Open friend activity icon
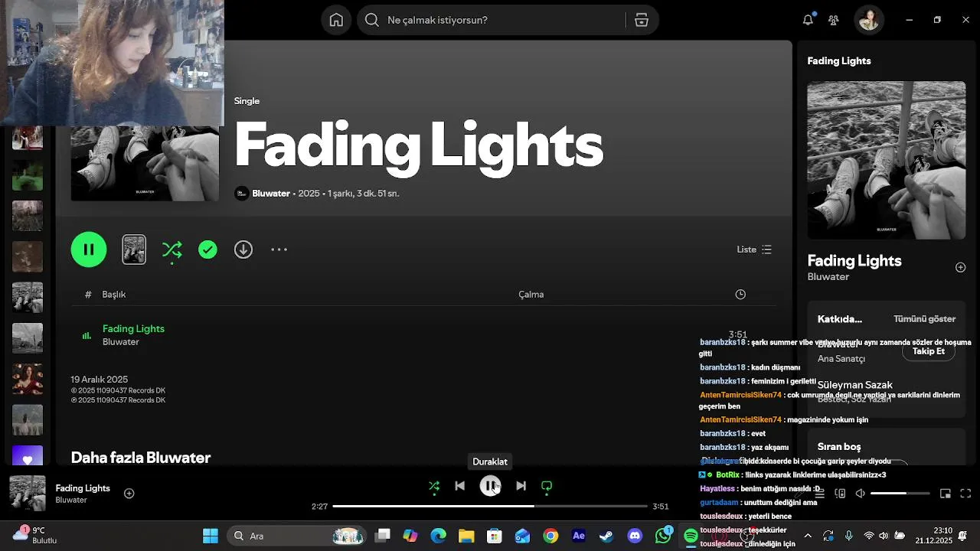The image size is (980, 551). [x=834, y=20]
